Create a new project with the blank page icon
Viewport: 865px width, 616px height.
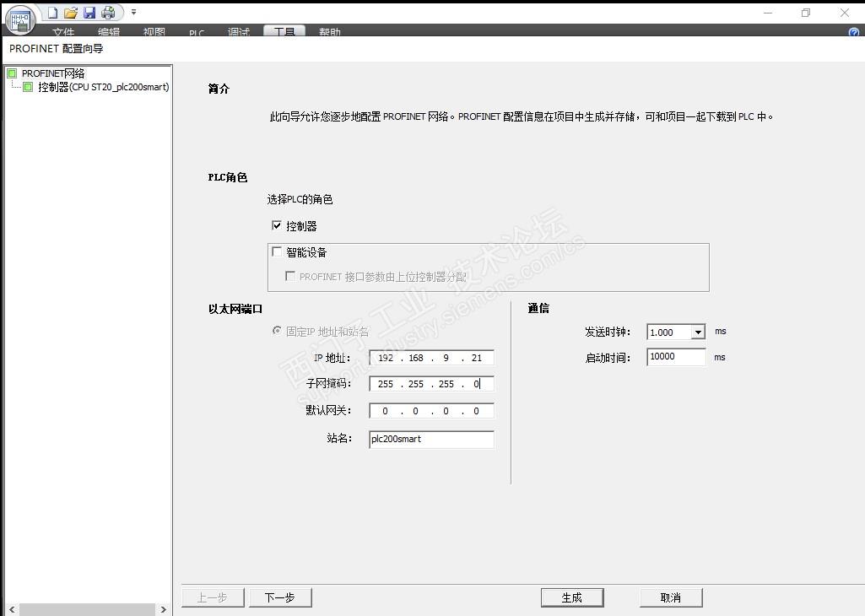point(52,12)
